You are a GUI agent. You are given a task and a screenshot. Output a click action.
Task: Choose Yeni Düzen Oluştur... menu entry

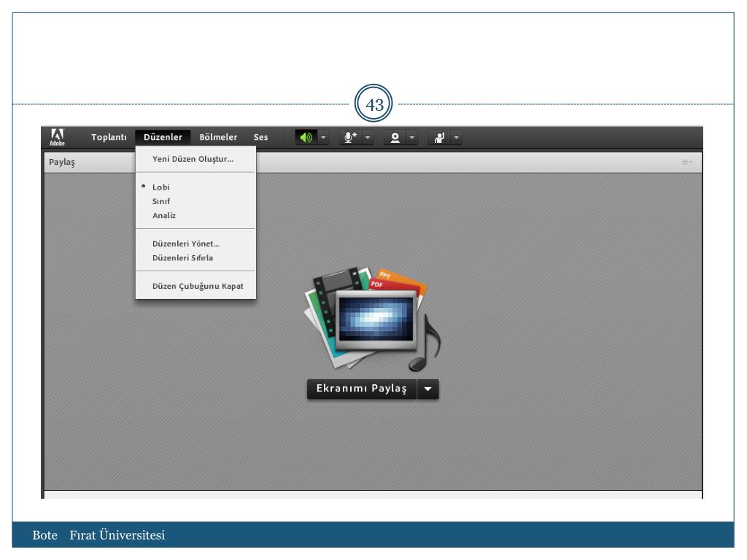(196, 159)
